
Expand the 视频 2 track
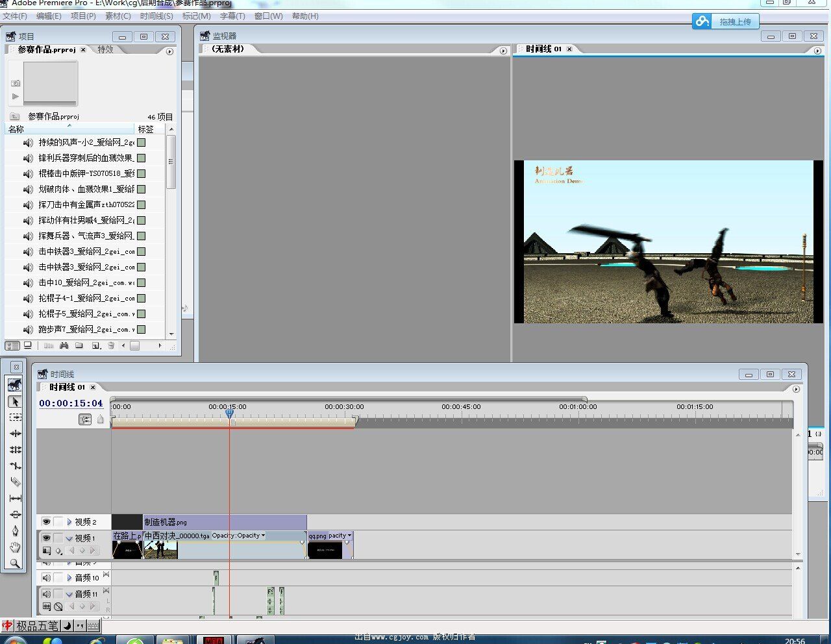pos(69,522)
